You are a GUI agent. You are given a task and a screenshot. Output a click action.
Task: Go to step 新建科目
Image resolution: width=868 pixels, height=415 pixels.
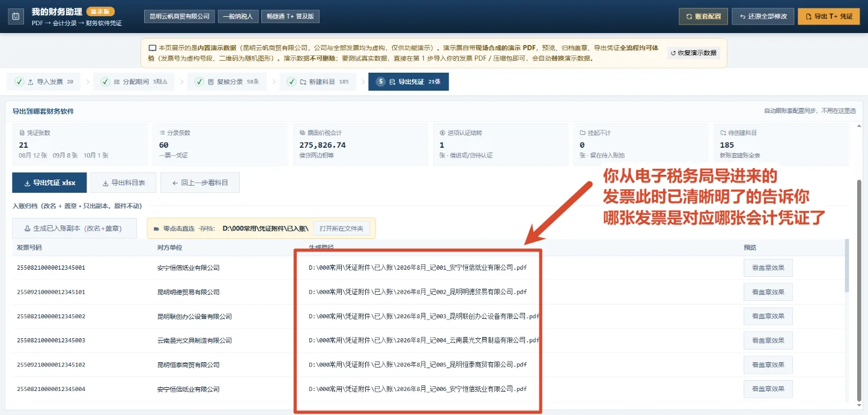click(318, 82)
